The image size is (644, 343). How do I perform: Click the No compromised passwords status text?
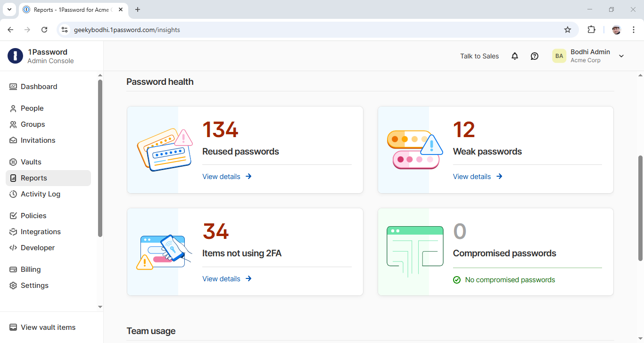(510, 280)
